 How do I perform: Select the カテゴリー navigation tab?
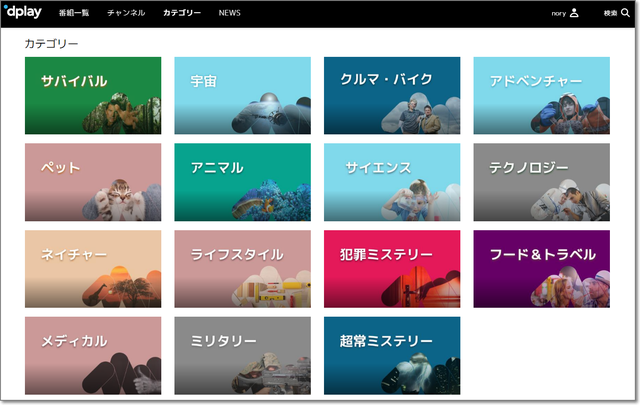click(x=182, y=14)
